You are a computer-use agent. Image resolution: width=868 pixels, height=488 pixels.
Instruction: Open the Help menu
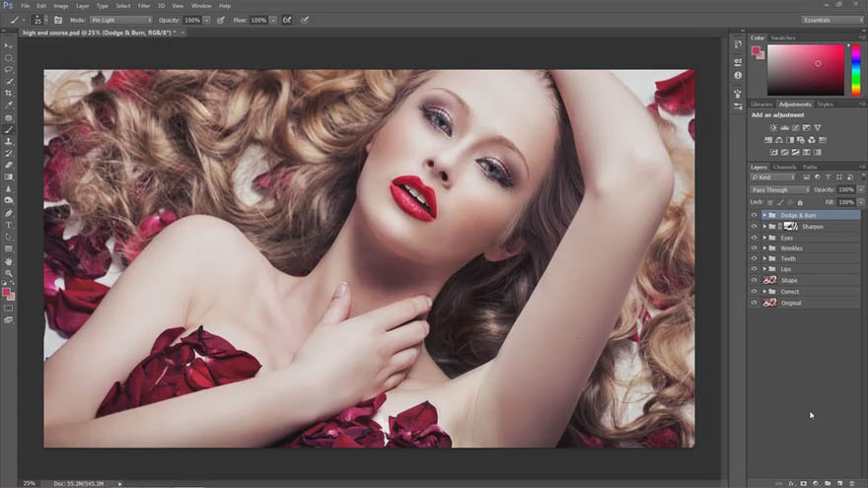point(225,6)
